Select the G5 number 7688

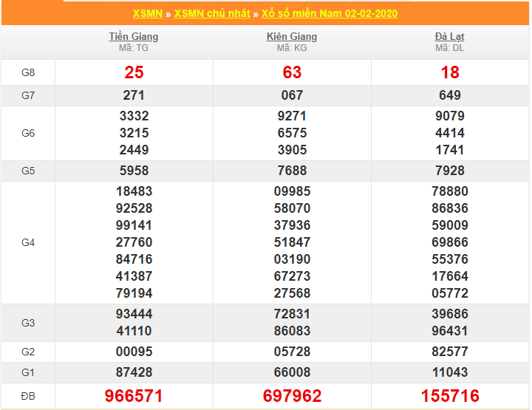pos(292,171)
